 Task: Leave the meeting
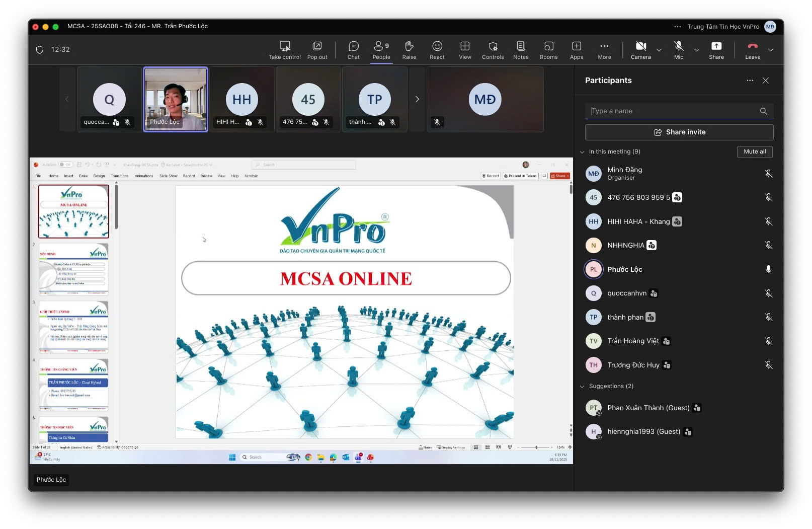click(x=753, y=50)
